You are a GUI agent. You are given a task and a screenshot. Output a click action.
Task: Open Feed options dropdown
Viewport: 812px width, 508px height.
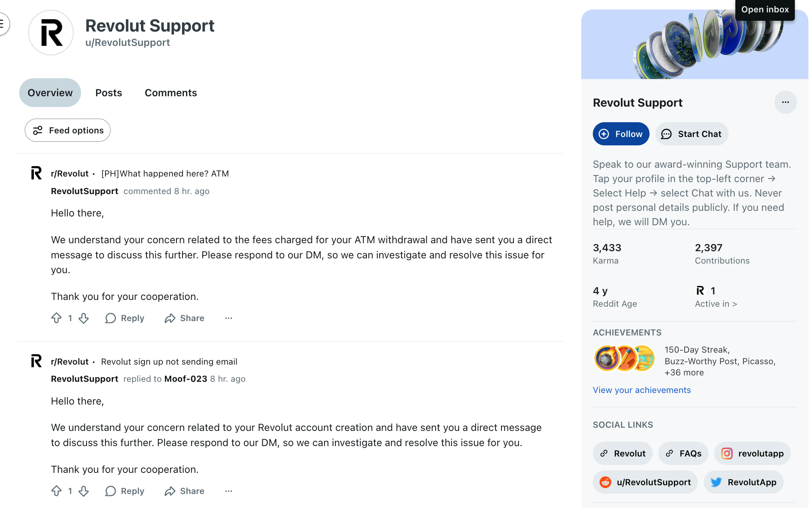click(67, 130)
